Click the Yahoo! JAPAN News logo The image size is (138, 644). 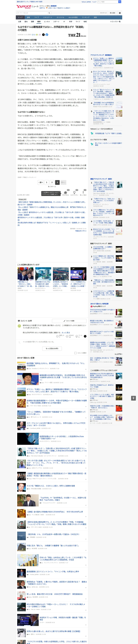tap(27, 7)
